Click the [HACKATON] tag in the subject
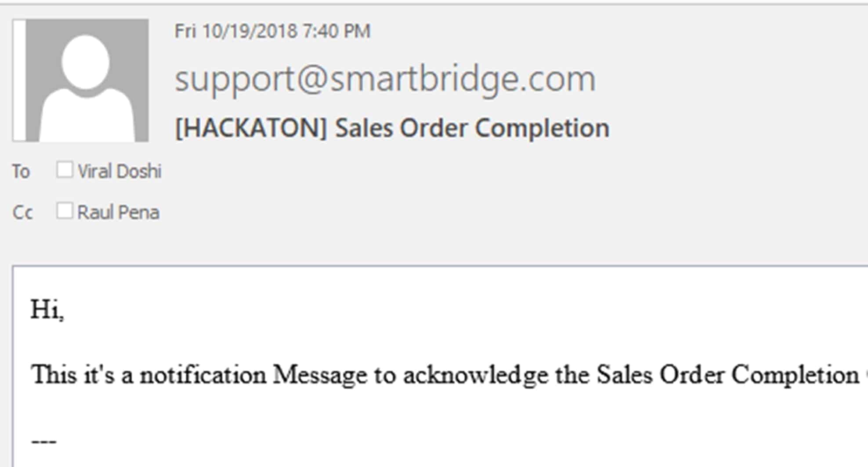The width and height of the screenshot is (868, 467). (x=251, y=128)
